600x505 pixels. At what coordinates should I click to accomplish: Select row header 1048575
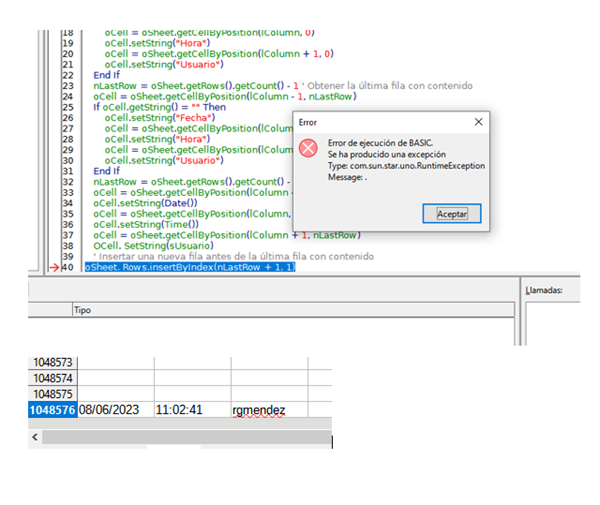pos(54,393)
